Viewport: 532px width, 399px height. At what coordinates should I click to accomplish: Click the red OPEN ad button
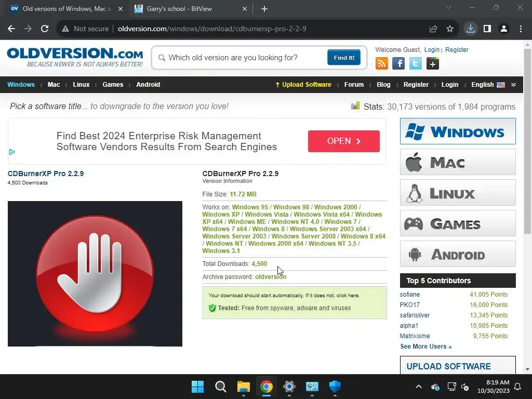click(344, 141)
